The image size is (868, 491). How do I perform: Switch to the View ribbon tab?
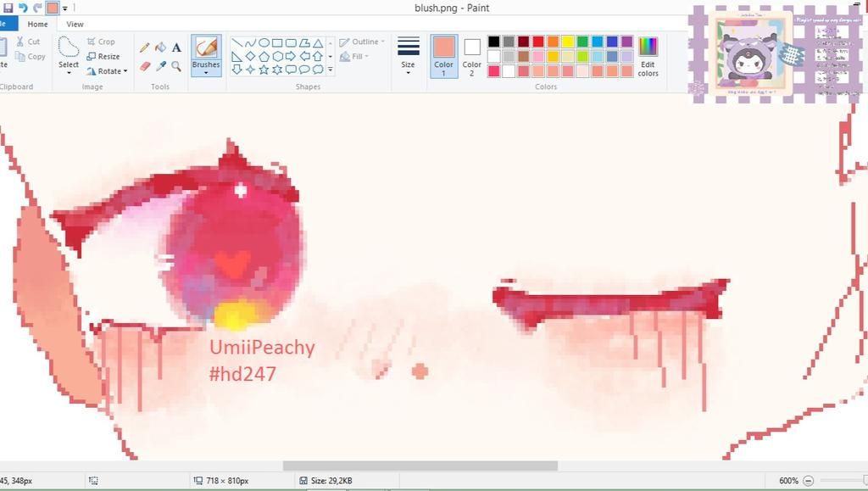75,24
